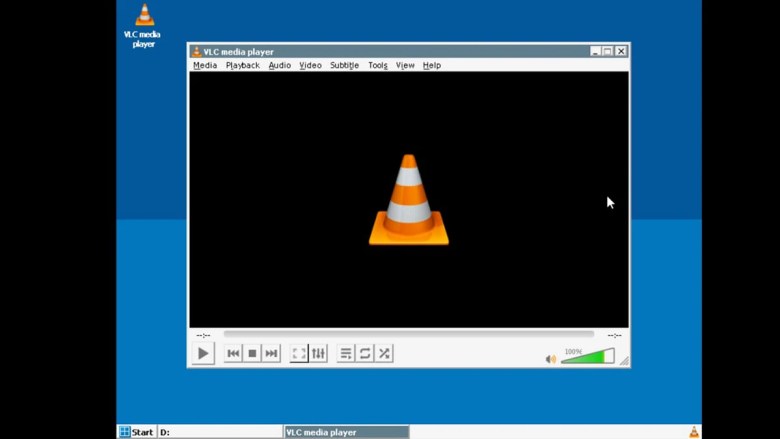Adjust the green volume slider

(587, 356)
